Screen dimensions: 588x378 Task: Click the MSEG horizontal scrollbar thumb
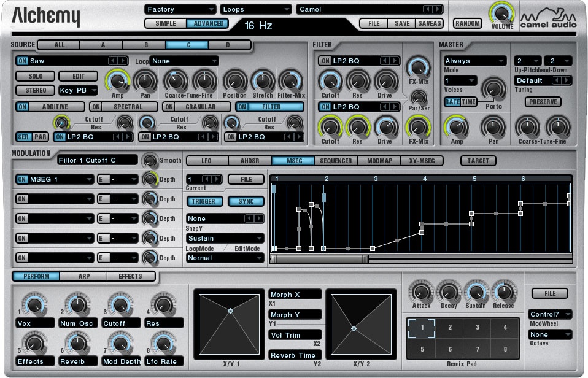tap(320, 259)
